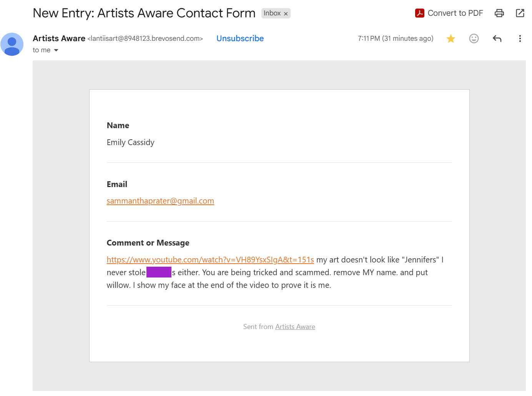Screen dimensions: 532x396
Task: Click the purple redacted block in message
Action: tap(159, 272)
